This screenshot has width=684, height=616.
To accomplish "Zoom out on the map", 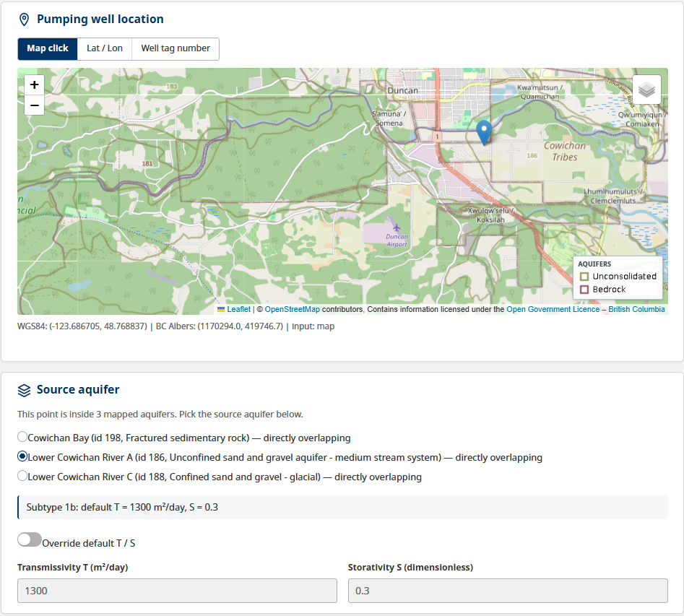I will [x=35, y=105].
